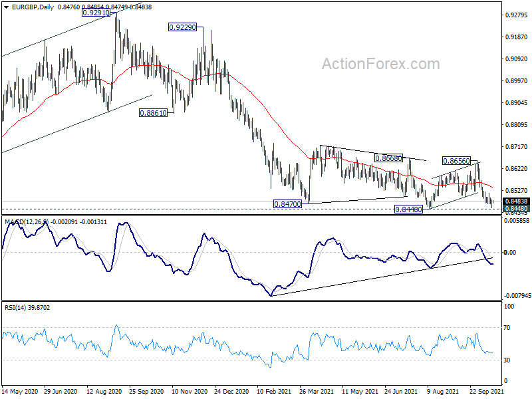Screen dimensions: 532x399
Task: Click the MACD(12,26,9) indicator label
Action: (27, 222)
